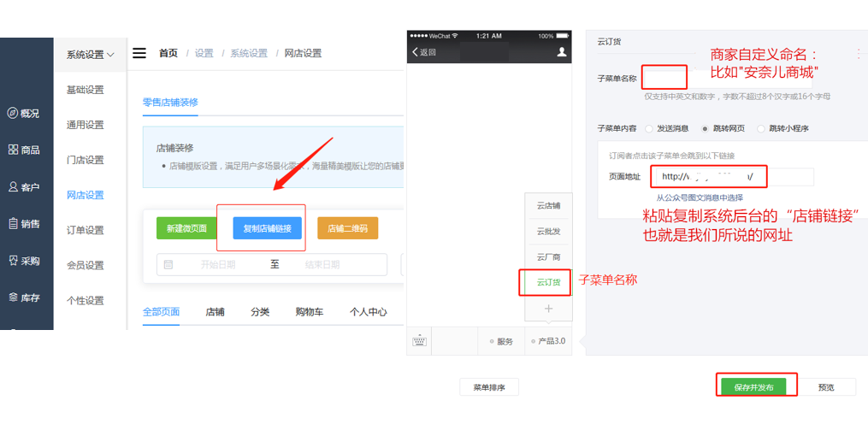Screen dimensions: 868x436
Task: Open the 概况 overview sidebar icon
Action: pos(13,114)
